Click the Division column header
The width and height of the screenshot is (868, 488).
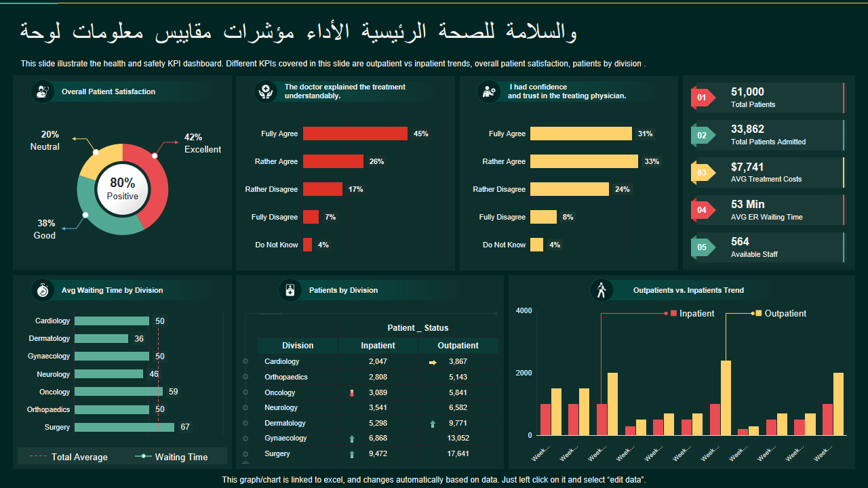coord(298,346)
